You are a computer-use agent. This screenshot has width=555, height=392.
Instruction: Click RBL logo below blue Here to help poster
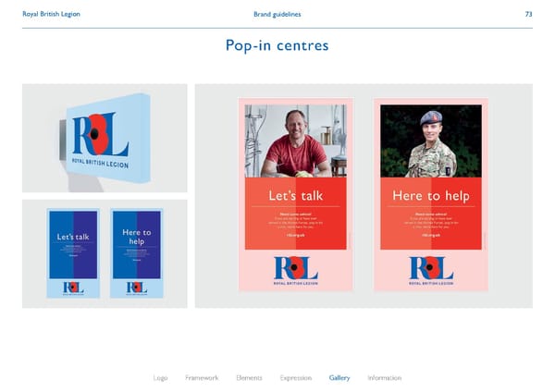[136, 288]
